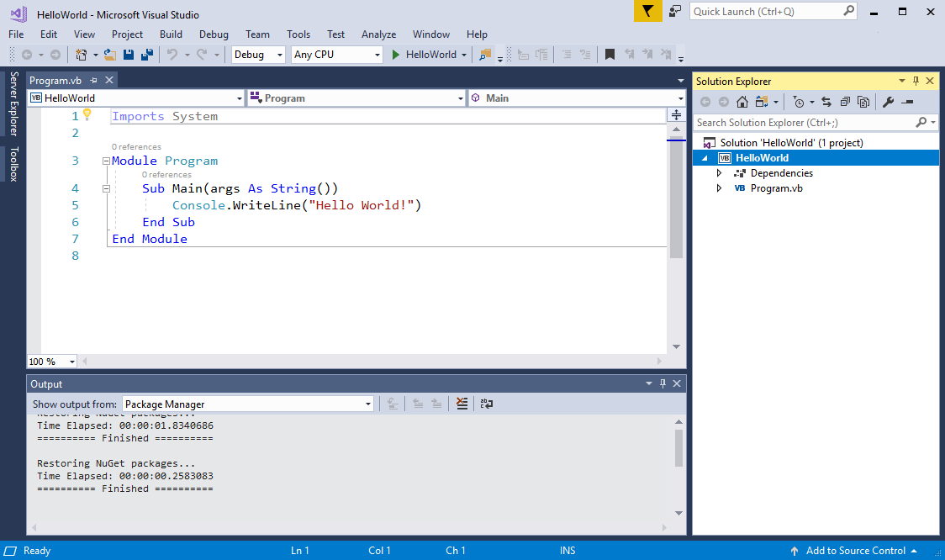Save Program.vb using the Save icon
Image resolution: width=945 pixels, height=560 pixels.
click(x=128, y=54)
